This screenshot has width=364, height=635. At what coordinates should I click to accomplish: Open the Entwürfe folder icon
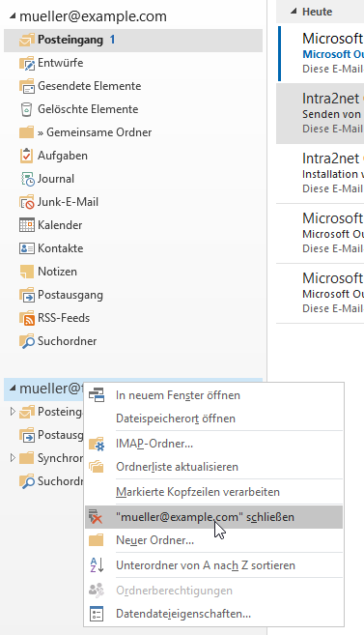click(27, 63)
